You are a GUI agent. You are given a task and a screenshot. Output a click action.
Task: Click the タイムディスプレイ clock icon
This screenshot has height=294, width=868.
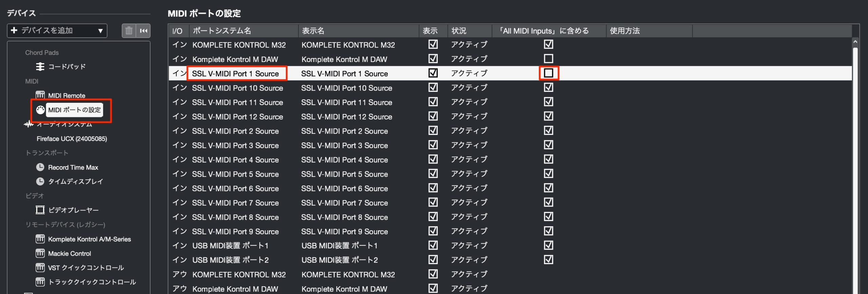(x=40, y=181)
